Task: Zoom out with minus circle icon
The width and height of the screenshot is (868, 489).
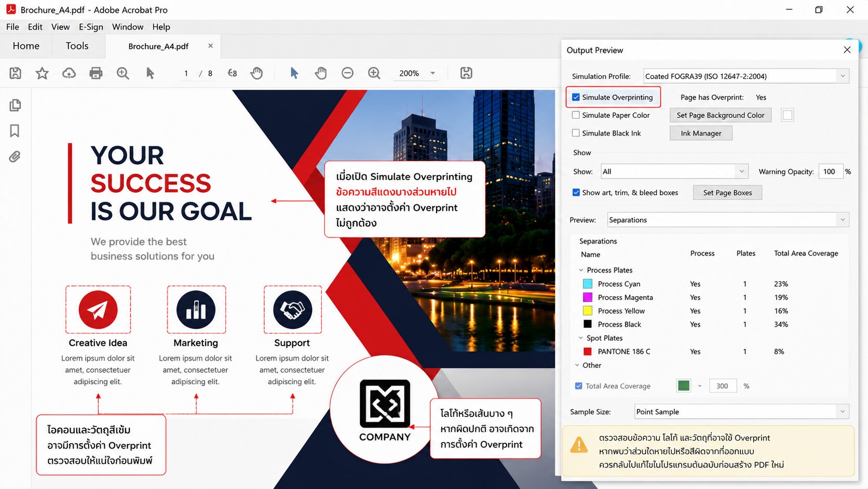Action: pyautogui.click(x=347, y=73)
